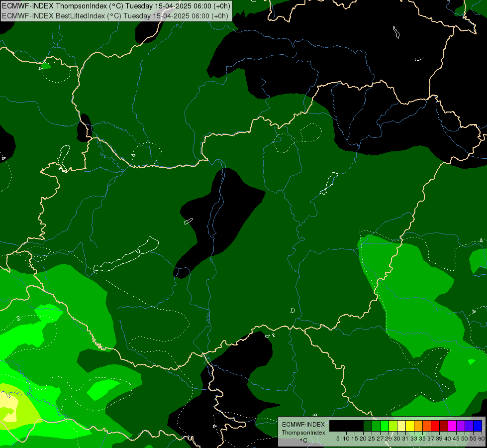Click legend tick value 31
Screen dimensions: 487x448
(x=405, y=439)
